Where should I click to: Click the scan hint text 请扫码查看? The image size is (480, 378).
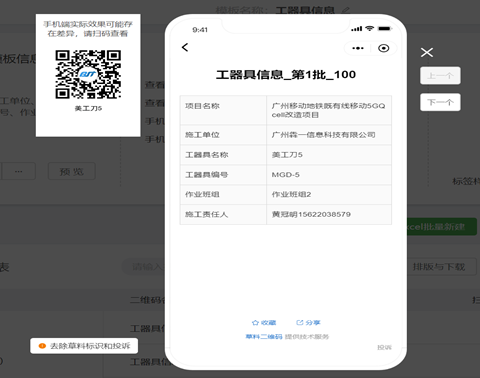(x=106, y=34)
